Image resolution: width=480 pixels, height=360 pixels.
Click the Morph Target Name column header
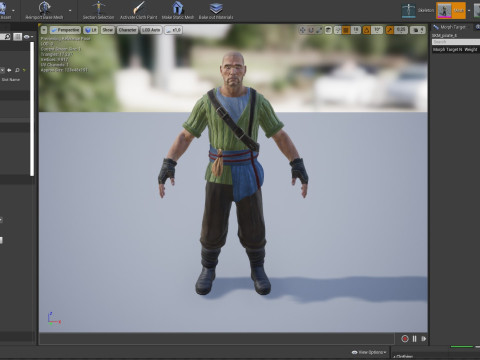(x=447, y=50)
